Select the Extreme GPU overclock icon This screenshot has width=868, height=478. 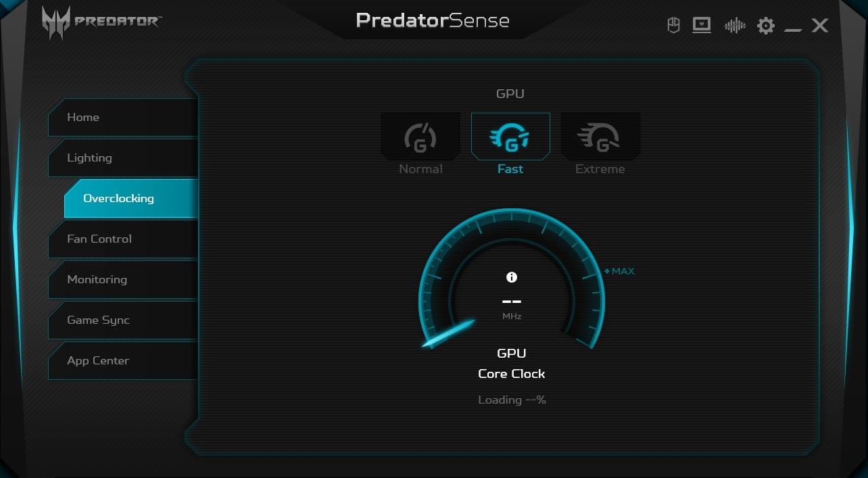pos(600,136)
